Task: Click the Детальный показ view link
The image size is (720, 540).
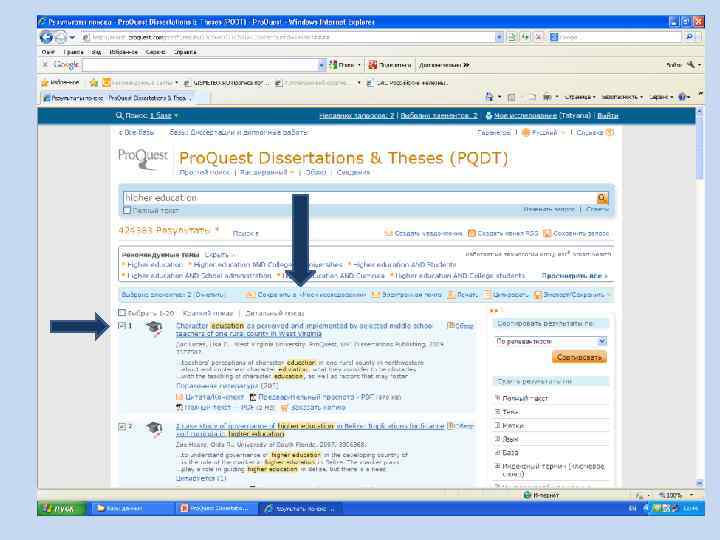Action: (275, 313)
